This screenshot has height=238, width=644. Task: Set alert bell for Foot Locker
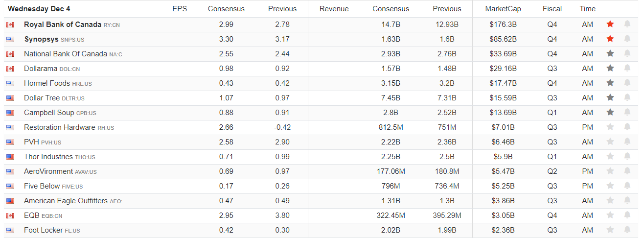pos(627,230)
